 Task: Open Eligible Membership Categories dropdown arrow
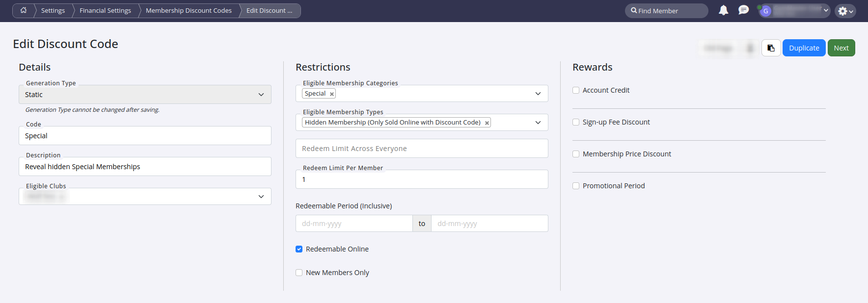coord(538,94)
